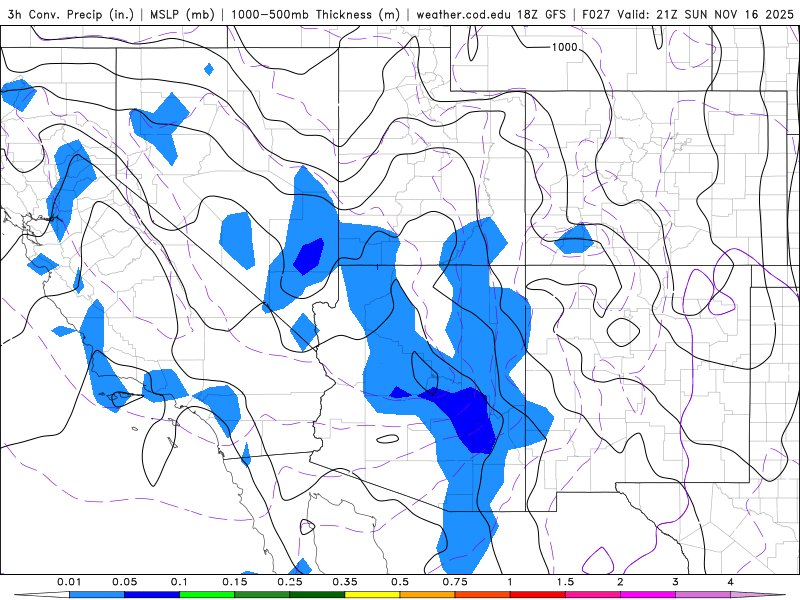This screenshot has width=800, height=600.
Task: Click the '0.75' legend value
Action: point(455,582)
